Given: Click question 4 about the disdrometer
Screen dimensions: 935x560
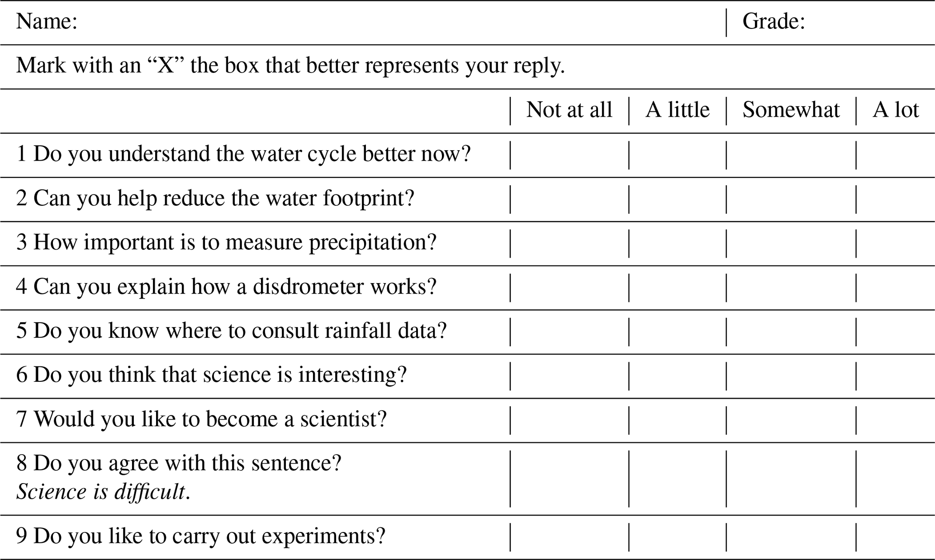Looking at the screenshot, I should point(226,287).
